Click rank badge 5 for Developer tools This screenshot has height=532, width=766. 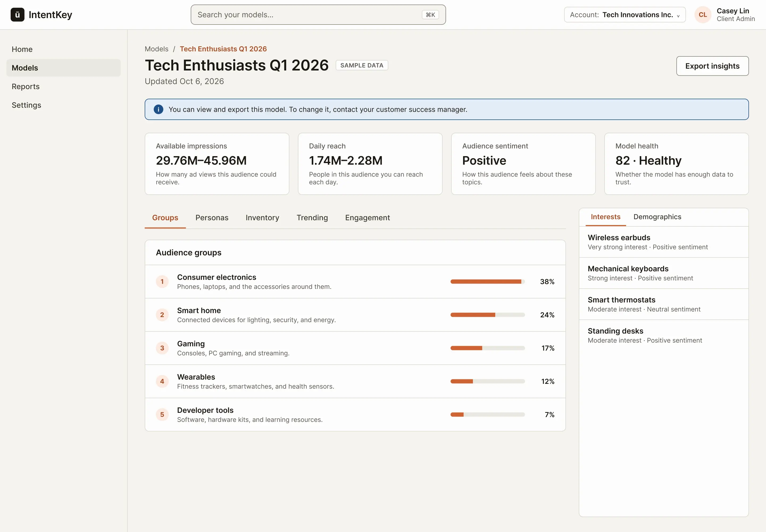[162, 415]
